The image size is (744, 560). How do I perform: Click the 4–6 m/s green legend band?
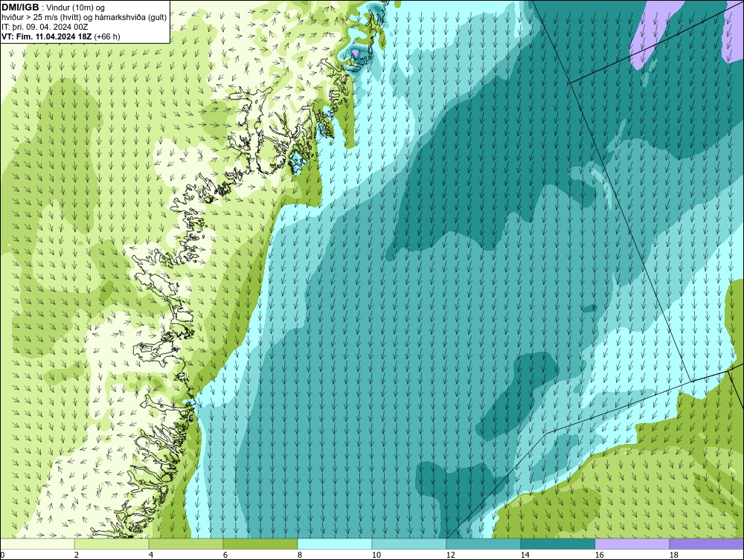[186, 544]
